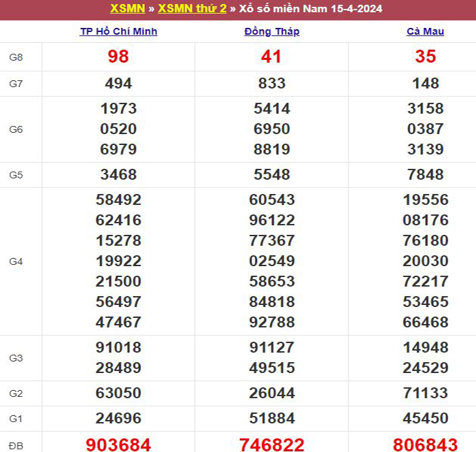Image resolution: width=476 pixels, height=452 pixels.
Task: Select G1 number 51884
Action: (x=272, y=418)
